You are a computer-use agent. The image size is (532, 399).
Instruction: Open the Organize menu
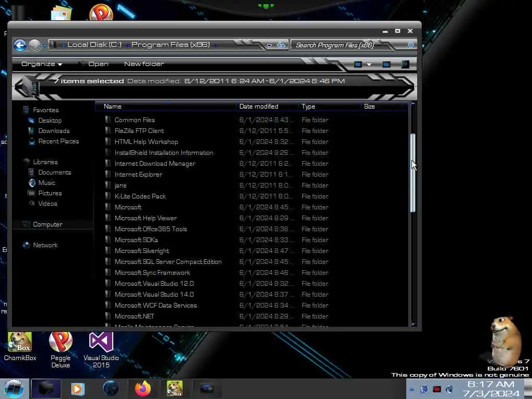42,64
